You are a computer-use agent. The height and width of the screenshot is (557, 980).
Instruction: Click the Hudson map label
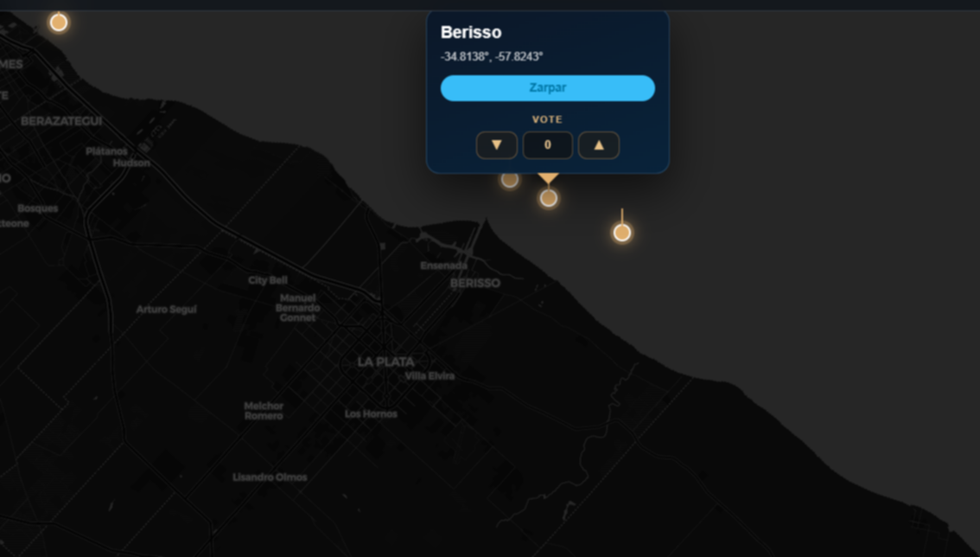tap(131, 163)
